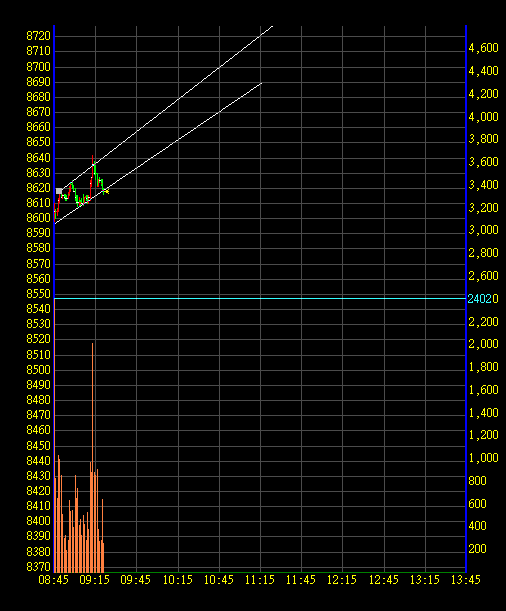This screenshot has height=611, width=506.
Task: Click the 13:15 time axis label
Action: [425, 580]
